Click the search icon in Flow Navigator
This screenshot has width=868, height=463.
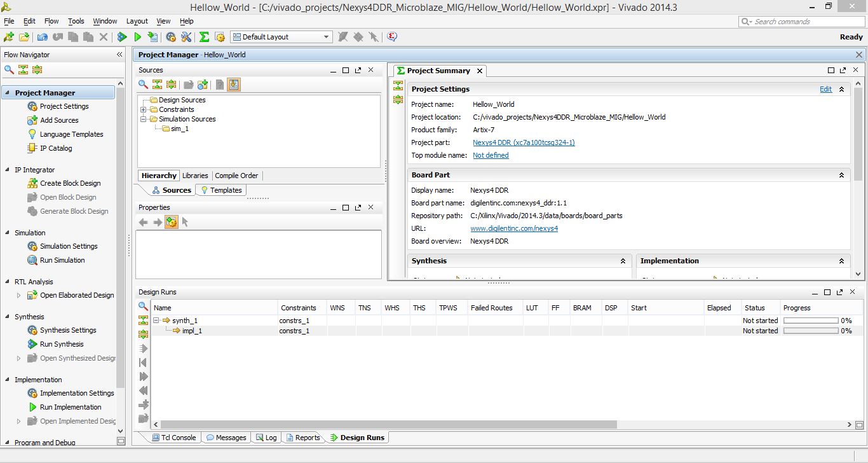pyautogui.click(x=10, y=70)
